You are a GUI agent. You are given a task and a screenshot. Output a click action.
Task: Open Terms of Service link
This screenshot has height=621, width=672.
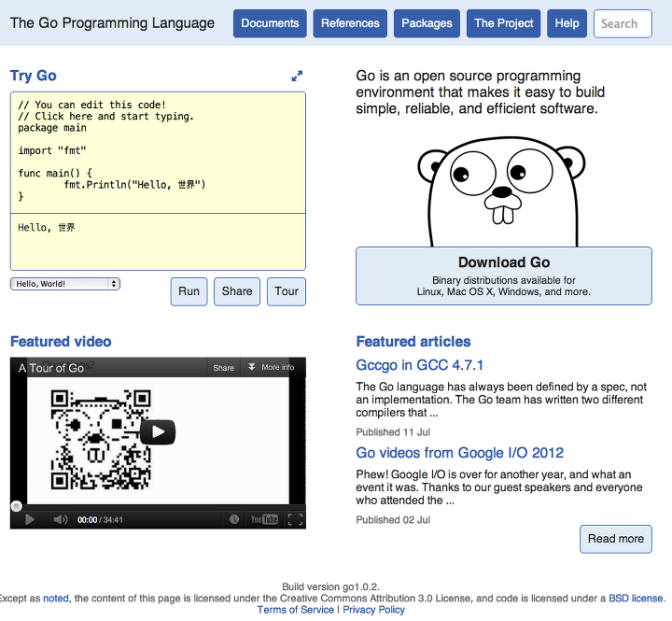[295, 610]
